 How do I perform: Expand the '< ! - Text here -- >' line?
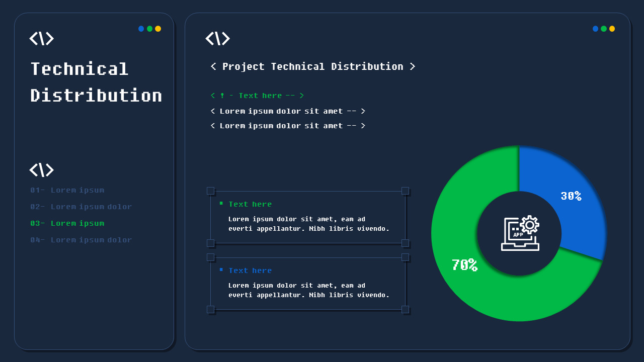point(257,96)
